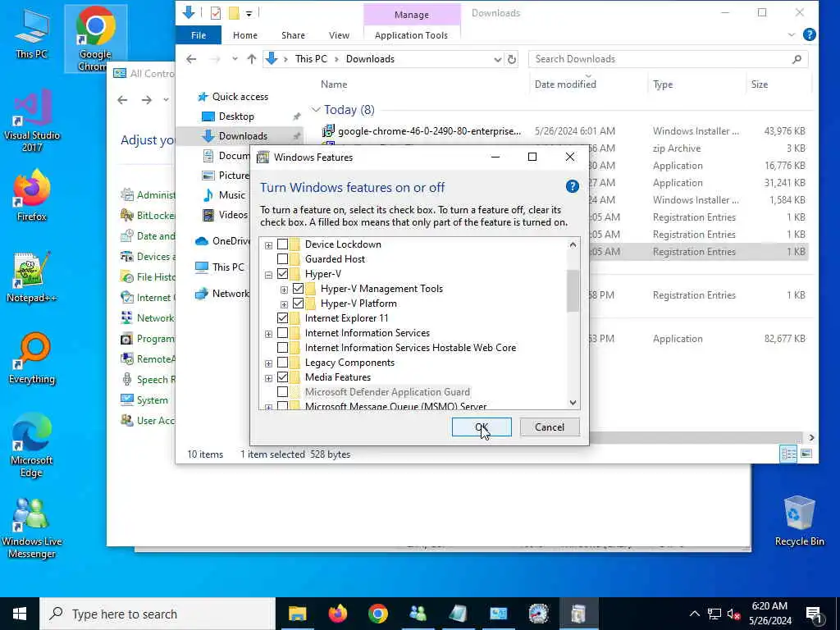This screenshot has width=840, height=630.
Task: Launch Firefox from the desktop
Action: pos(32,195)
